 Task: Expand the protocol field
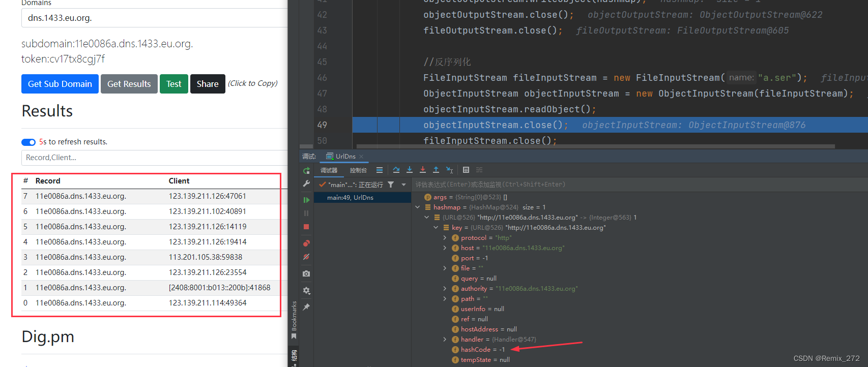[445, 238]
